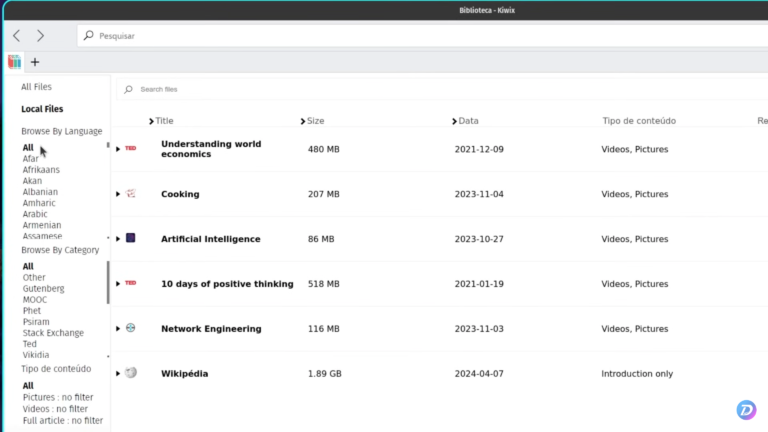Click the Cooking book icon
This screenshot has width=768, height=432.
(131, 193)
